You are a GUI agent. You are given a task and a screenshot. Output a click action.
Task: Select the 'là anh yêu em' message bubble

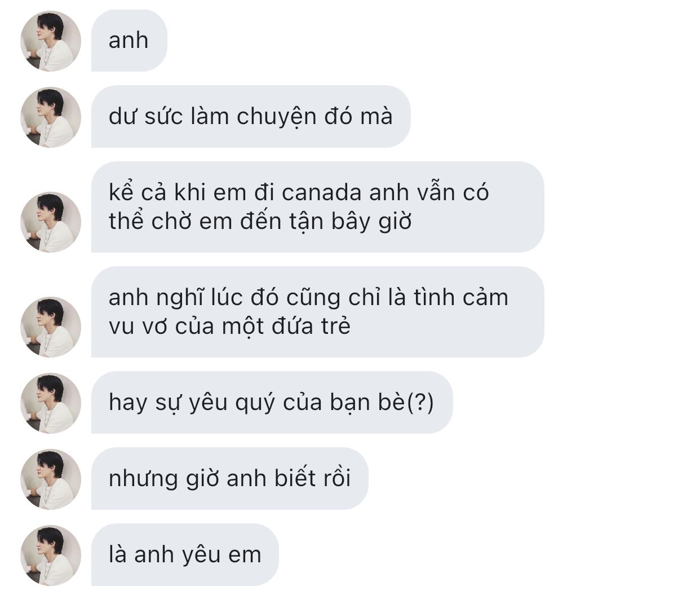click(185, 555)
